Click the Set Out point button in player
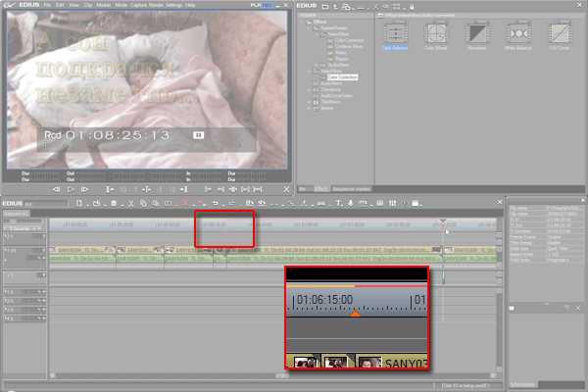Image resolution: width=588 pixels, height=392 pixels. (x=220, y=190)
